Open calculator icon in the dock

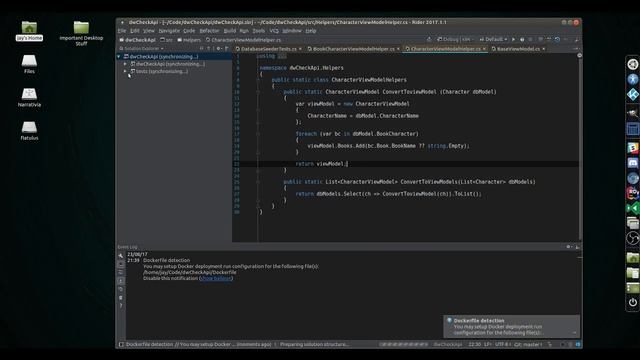633,129
